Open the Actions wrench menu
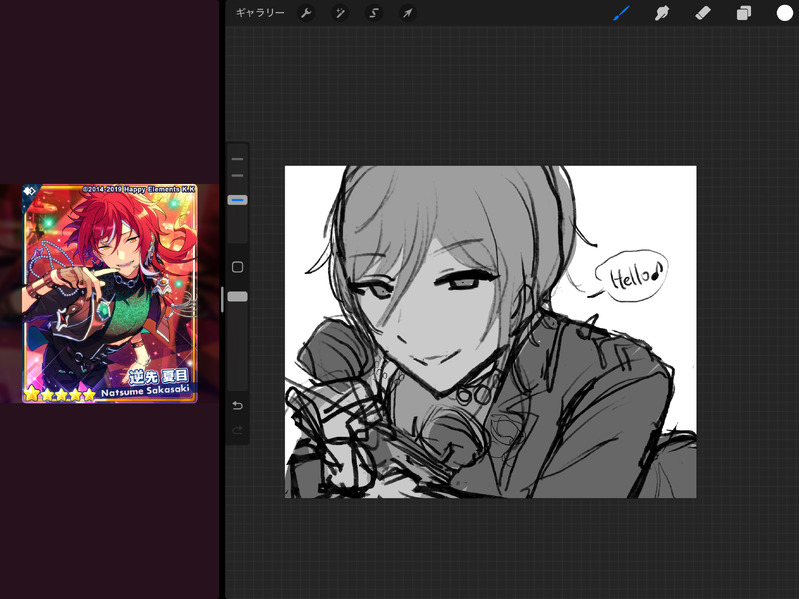Screen dimensions: 799x599 [306, 13]
